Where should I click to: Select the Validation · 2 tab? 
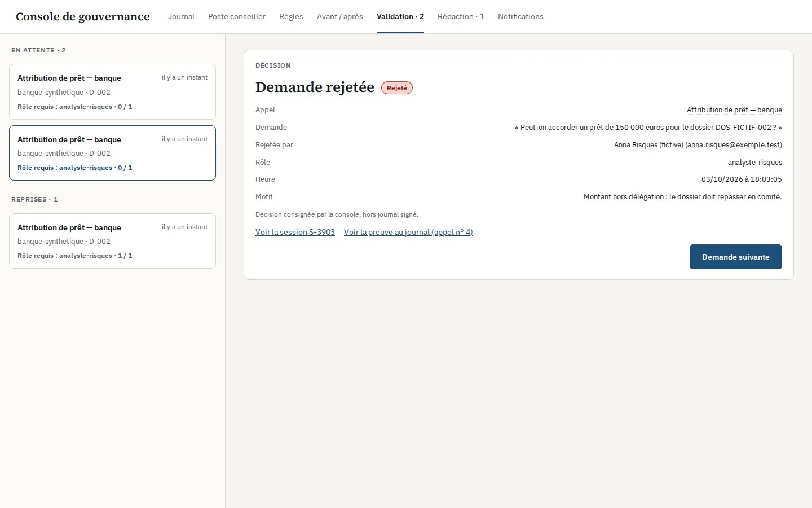[400, 16]
